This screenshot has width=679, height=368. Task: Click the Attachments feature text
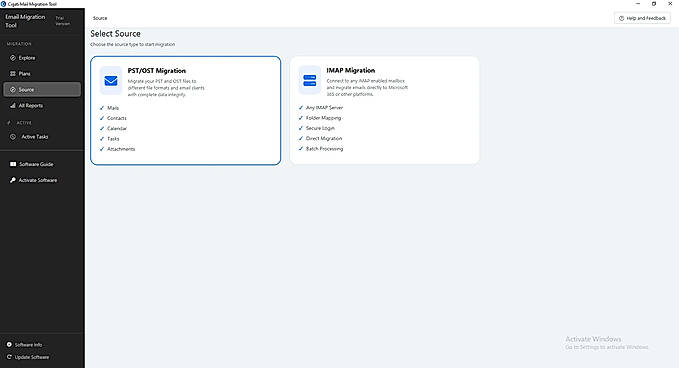(x=121, y=149)
